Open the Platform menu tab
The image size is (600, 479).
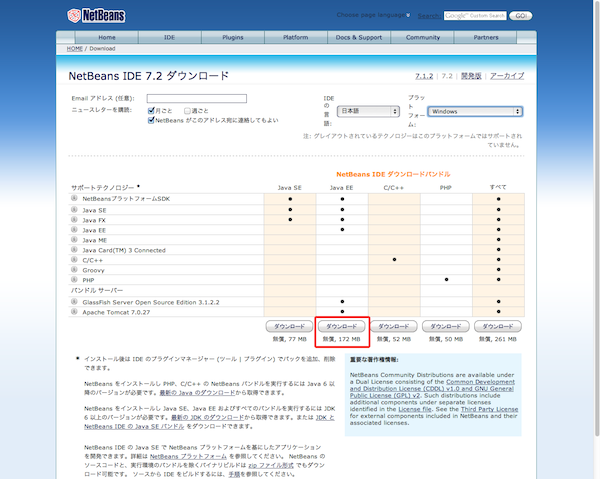coord(296,37)
